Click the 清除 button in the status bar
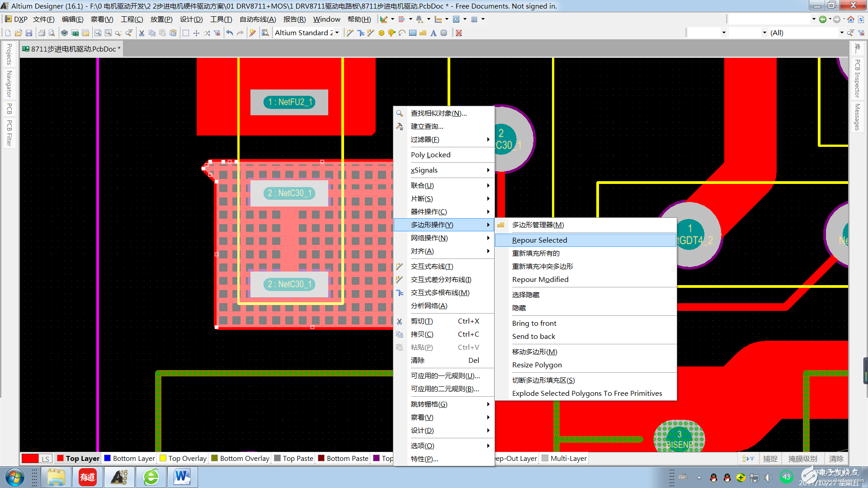 pyautogui.click(x=836, y=459)
